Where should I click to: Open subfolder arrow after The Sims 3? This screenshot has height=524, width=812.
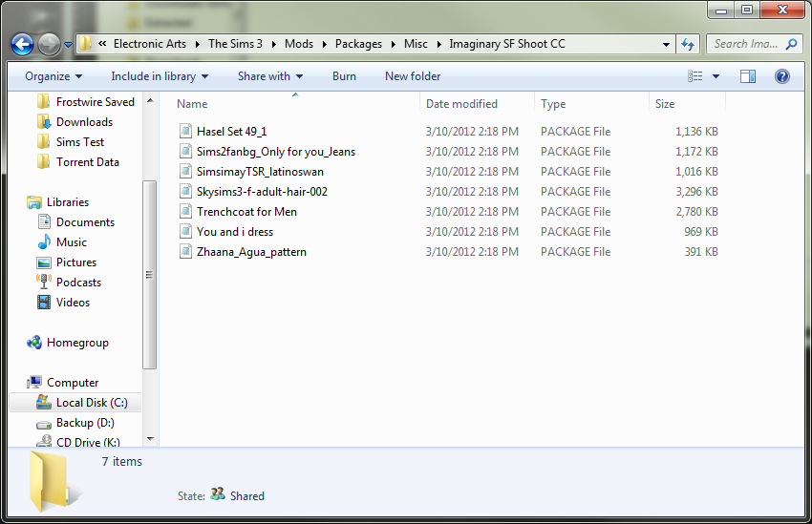point(273,45)
